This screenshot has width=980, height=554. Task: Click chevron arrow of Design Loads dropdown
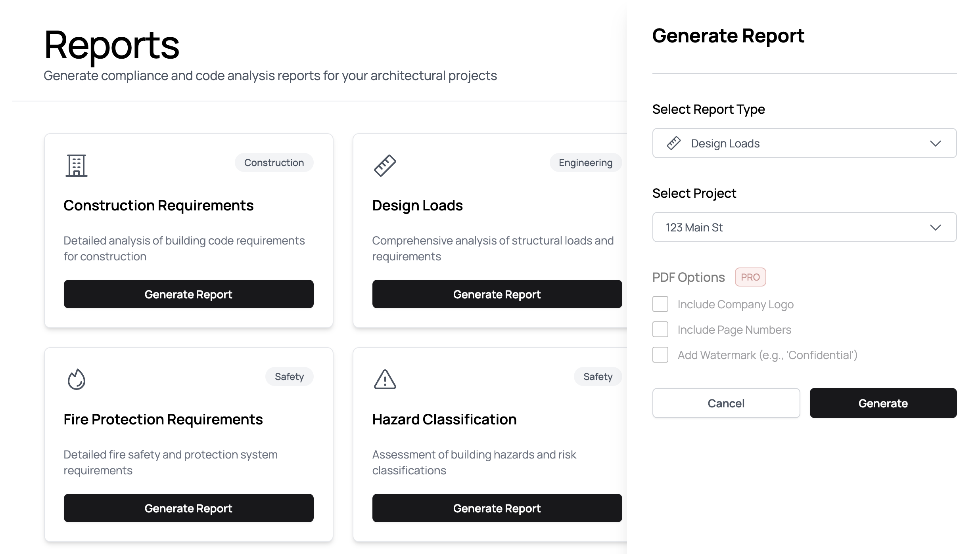935,143
